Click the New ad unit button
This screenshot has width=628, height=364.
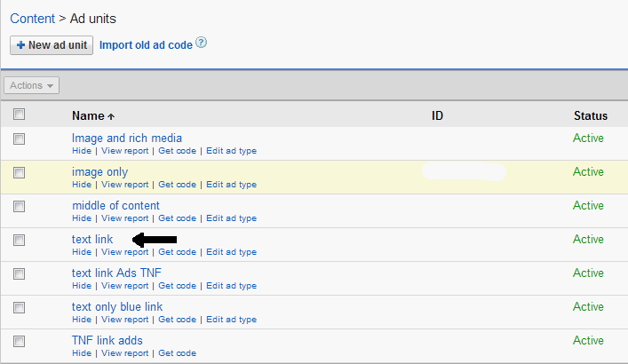click(52, 45)
